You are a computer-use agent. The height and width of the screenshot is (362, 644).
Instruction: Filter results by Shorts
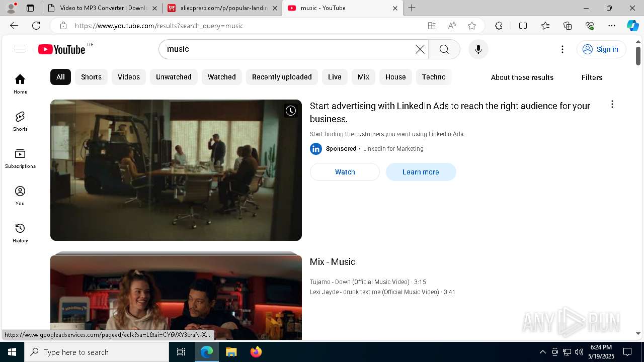tap(91, 77)
